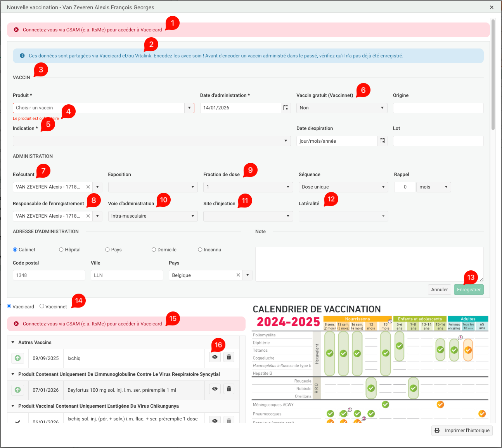
Task: Delete the Ixchiq 09/09/2025 vaccine entry
Action: [229, 357]
